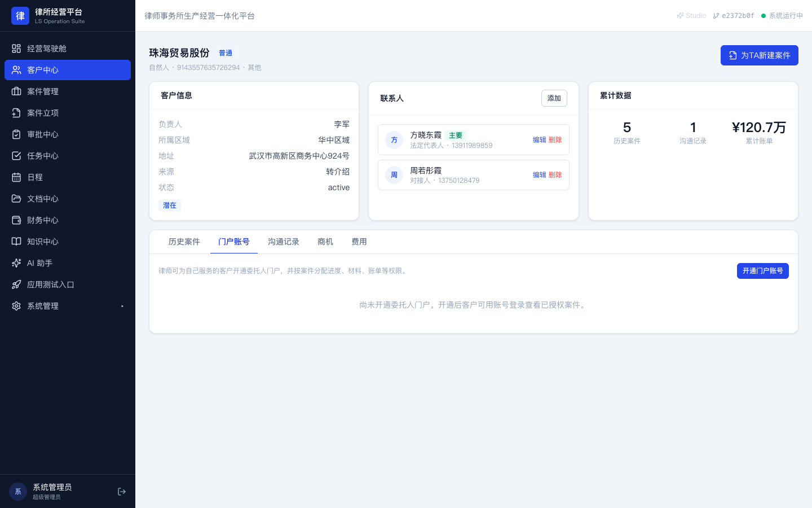Click the 系统运行中 status indicator

tap(782, 16)
